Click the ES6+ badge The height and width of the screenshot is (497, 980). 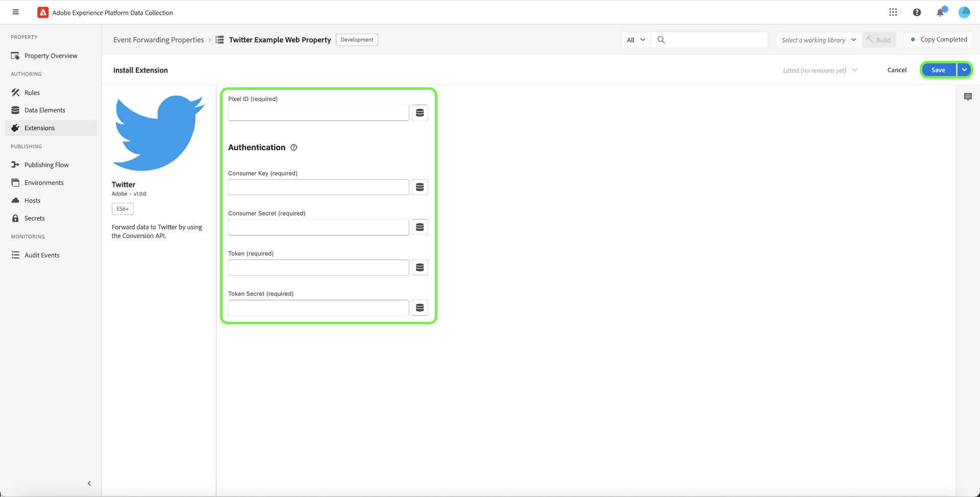122,209
